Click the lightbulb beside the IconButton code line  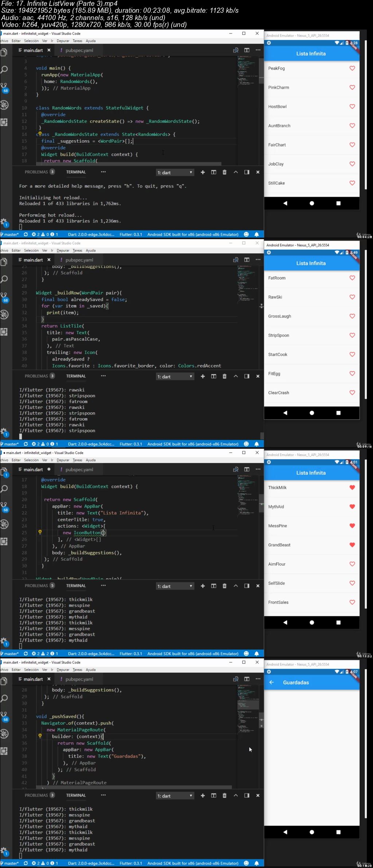[40, 533]
